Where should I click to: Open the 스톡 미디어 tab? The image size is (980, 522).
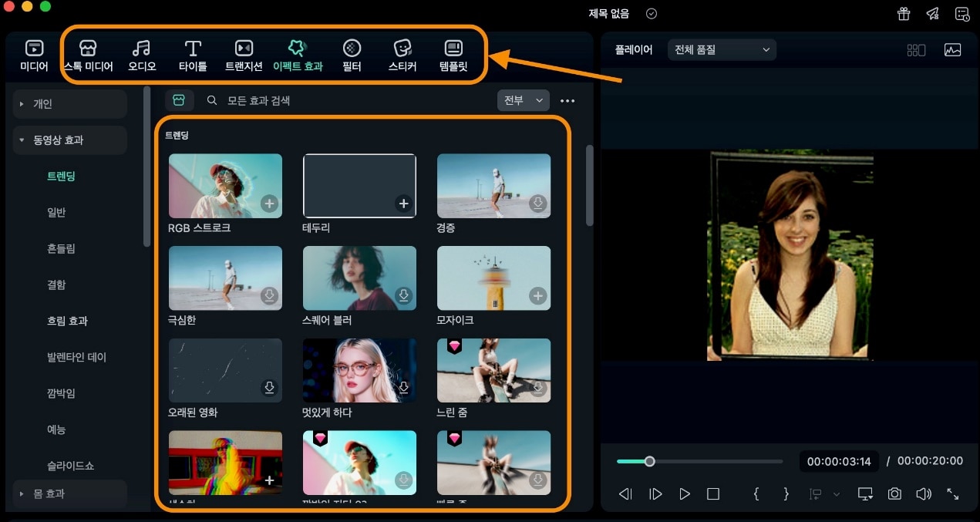pyautogui.click(x=89, y=56)
